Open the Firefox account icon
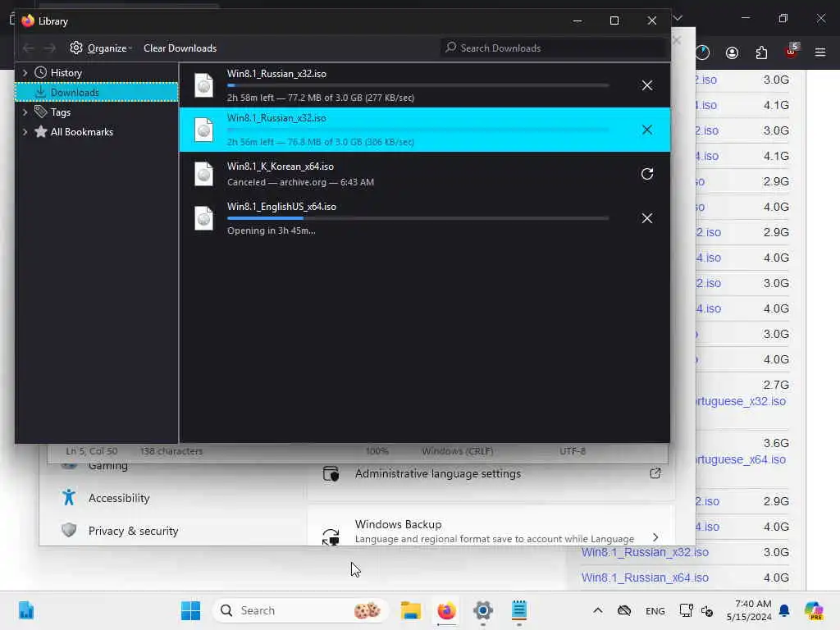840x630 pixels. pos(732,52)
